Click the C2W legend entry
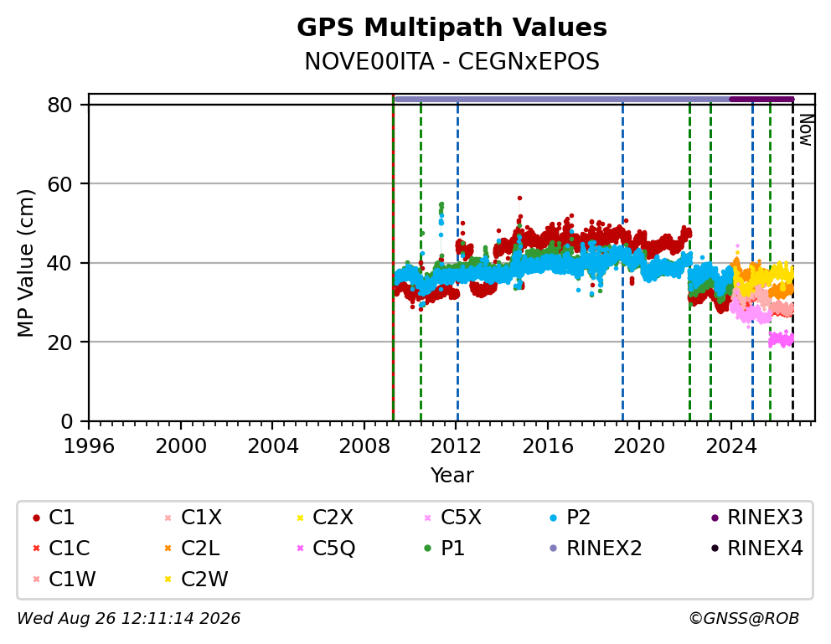Screen dimensions: 831x644 pyautogui.click(x=196, y=579)
